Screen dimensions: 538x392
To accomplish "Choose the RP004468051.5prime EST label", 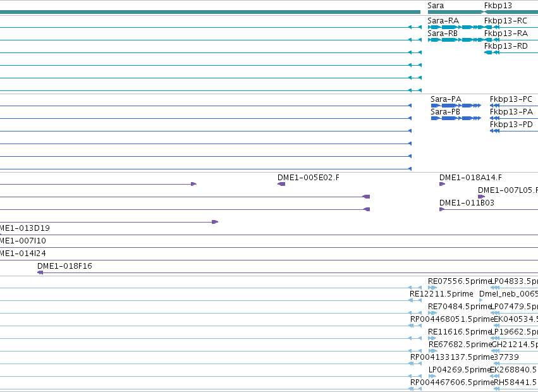I will point(452,319).
